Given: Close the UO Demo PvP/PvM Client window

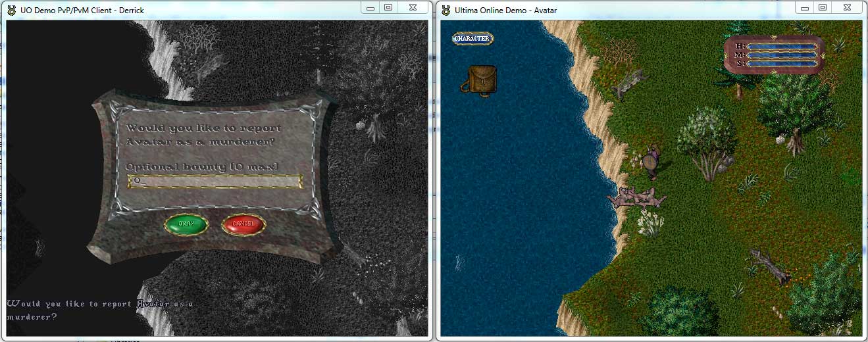Looking at the screenshot, I should tap(411, 7).
